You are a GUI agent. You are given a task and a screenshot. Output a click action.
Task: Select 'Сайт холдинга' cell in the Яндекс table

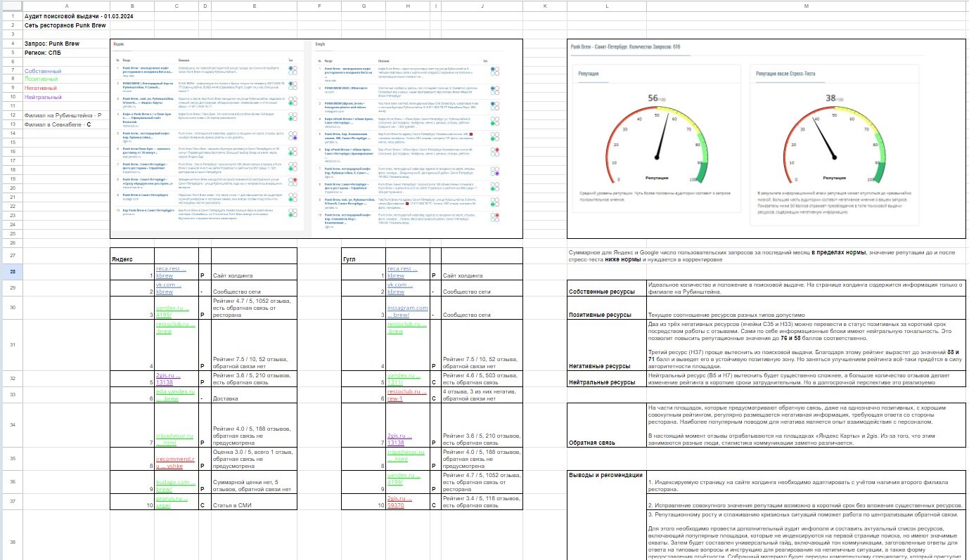[254, 272]
